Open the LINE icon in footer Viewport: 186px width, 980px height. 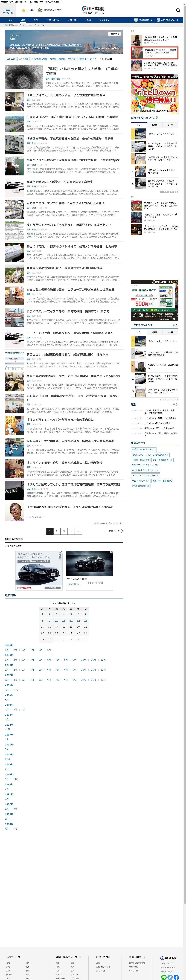pos(164,977)
